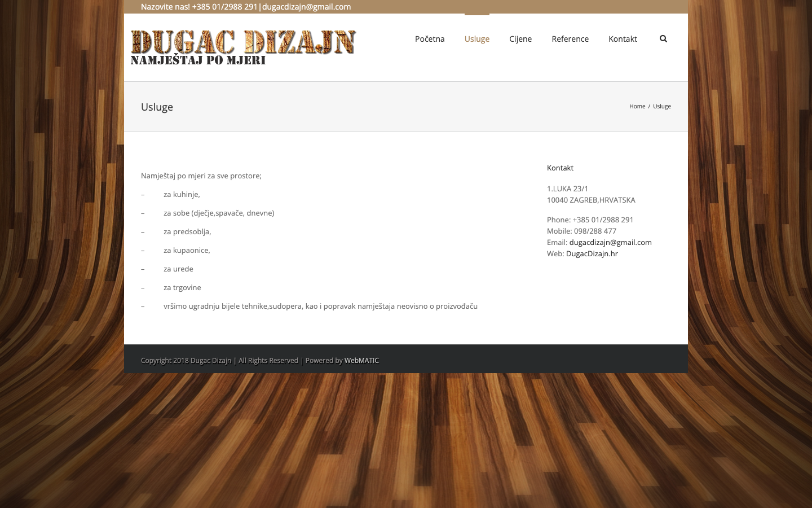Open the Kontakt menu item

point(623,39)
